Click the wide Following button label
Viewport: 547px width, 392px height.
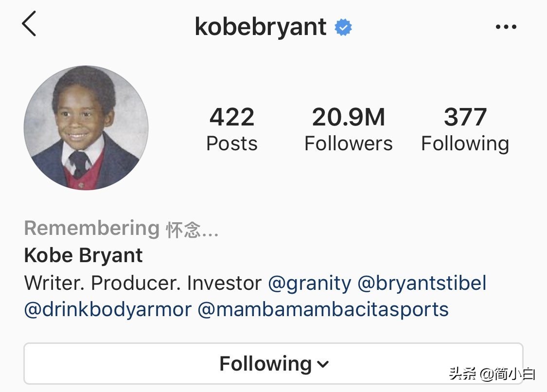tap(265, 364)
